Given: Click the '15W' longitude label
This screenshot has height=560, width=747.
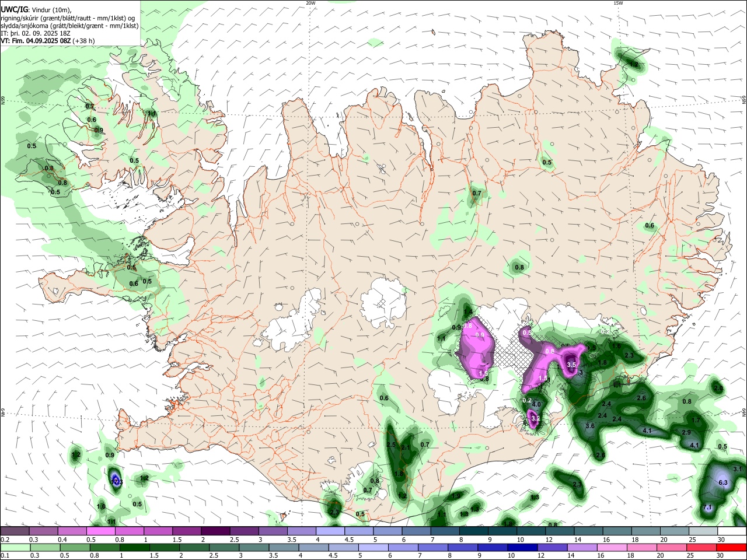Looking at the screenshot, I should (618, 3).
